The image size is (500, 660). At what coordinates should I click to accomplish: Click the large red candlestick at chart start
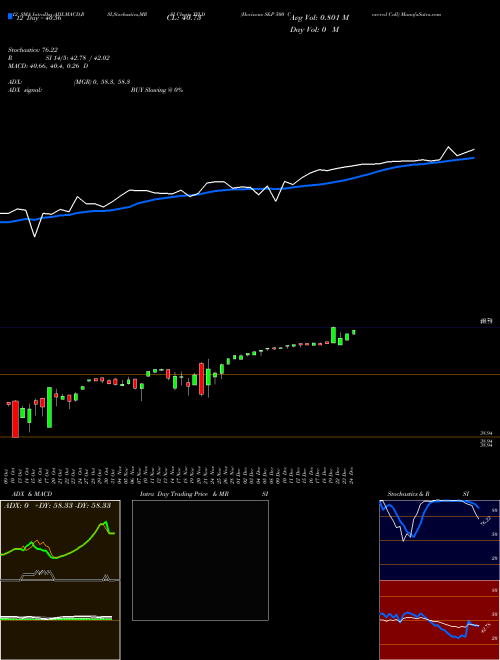tap(15, 419)
